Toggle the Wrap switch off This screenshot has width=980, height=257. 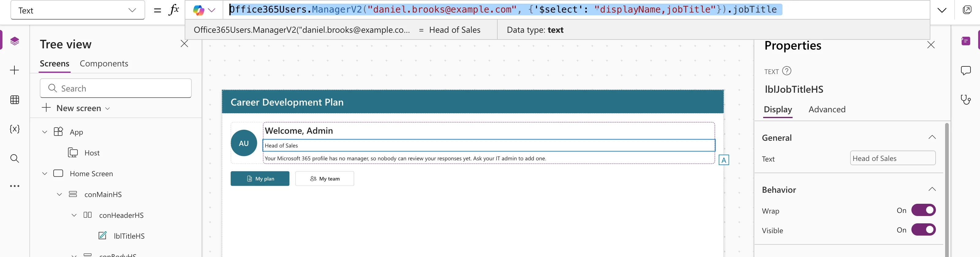pyautogui.click(x=923, y=210)
